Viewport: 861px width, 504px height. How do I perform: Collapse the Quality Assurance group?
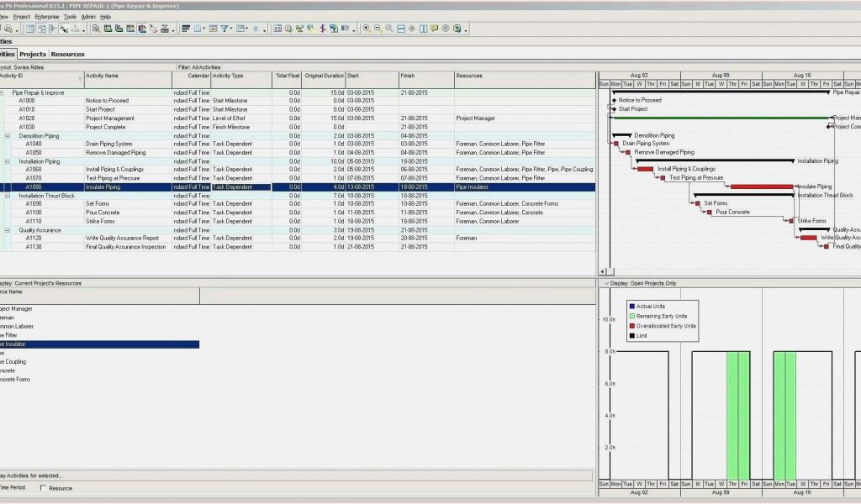click(x=8, y=230)
